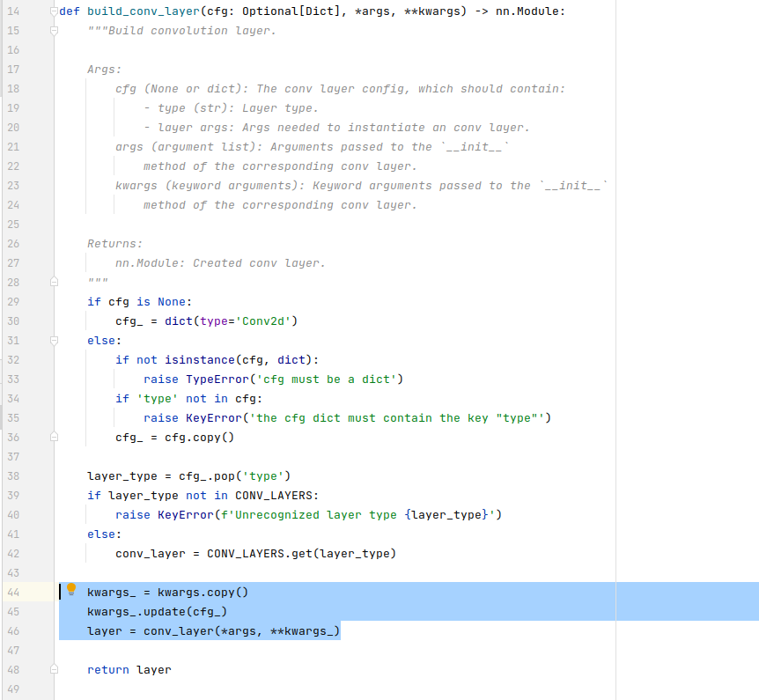This screenshot has width=759, height=700.
Task: Click 'cfg.copy()' on line 36
Action: (199, 437)
